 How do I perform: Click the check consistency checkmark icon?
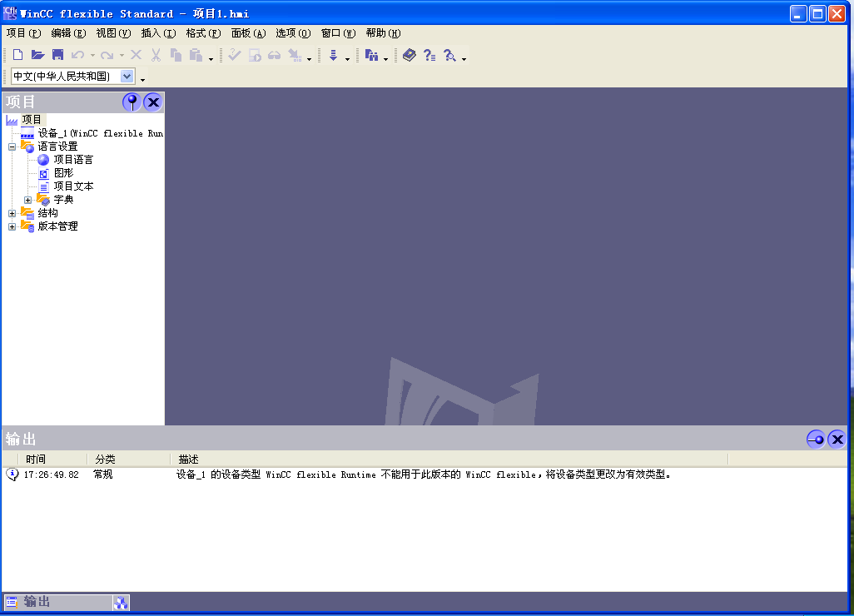pos(235,55)
